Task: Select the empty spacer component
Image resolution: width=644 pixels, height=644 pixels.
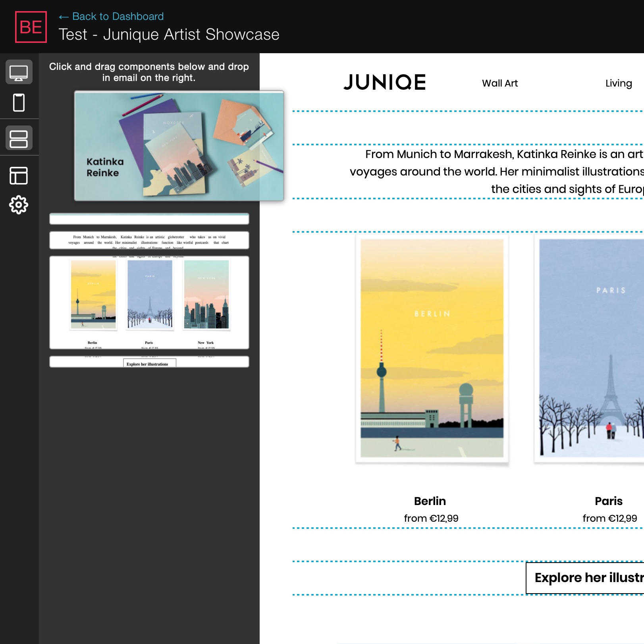Action: [x=149, y=219]
